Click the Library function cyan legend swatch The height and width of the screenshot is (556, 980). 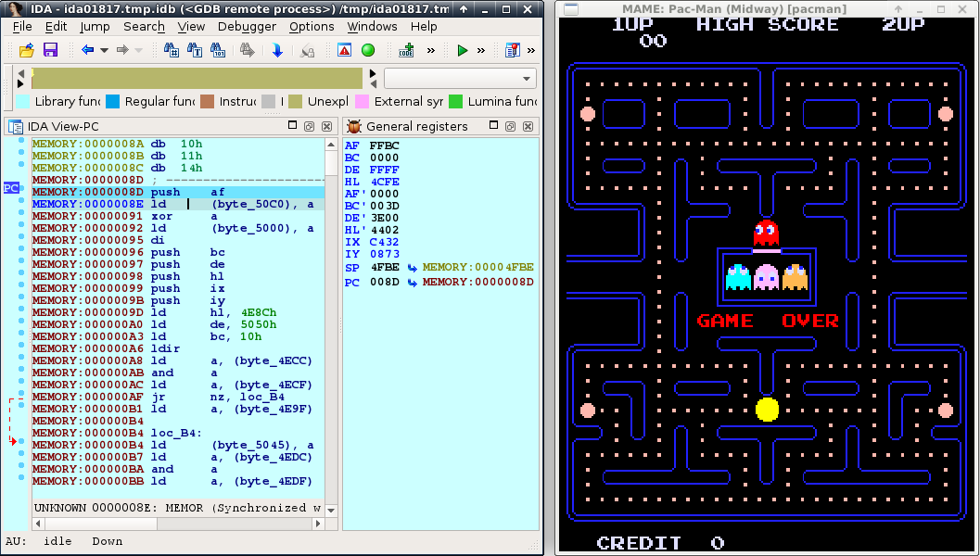click(x=23, y=101)
